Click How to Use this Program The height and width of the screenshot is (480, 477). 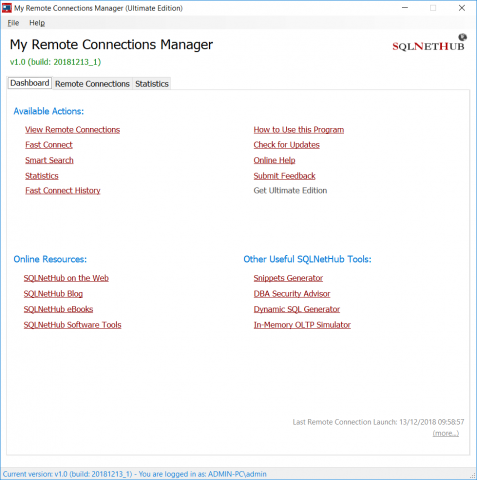click(x=299, y=130)
